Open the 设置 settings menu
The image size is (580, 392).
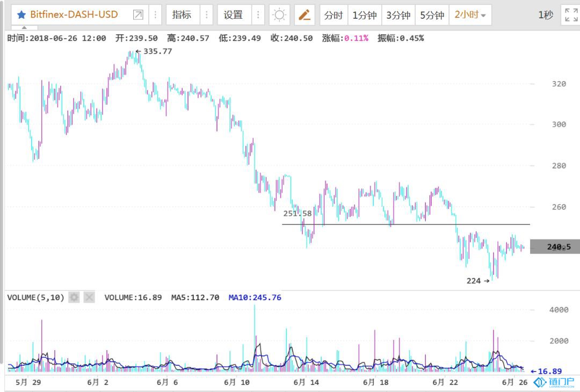234,15
